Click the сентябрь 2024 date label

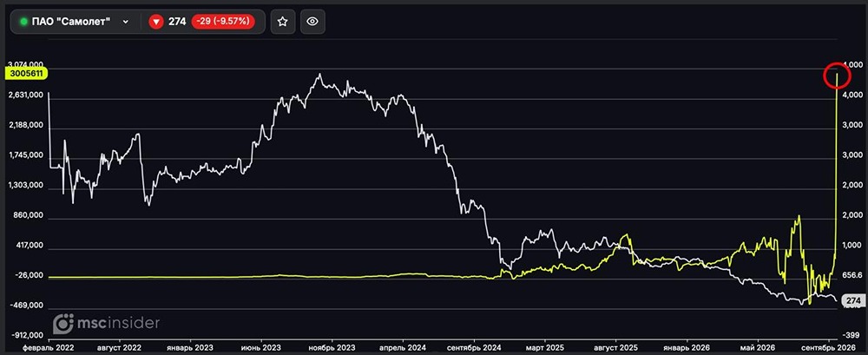pyautogui.click(x=474, y=350)
